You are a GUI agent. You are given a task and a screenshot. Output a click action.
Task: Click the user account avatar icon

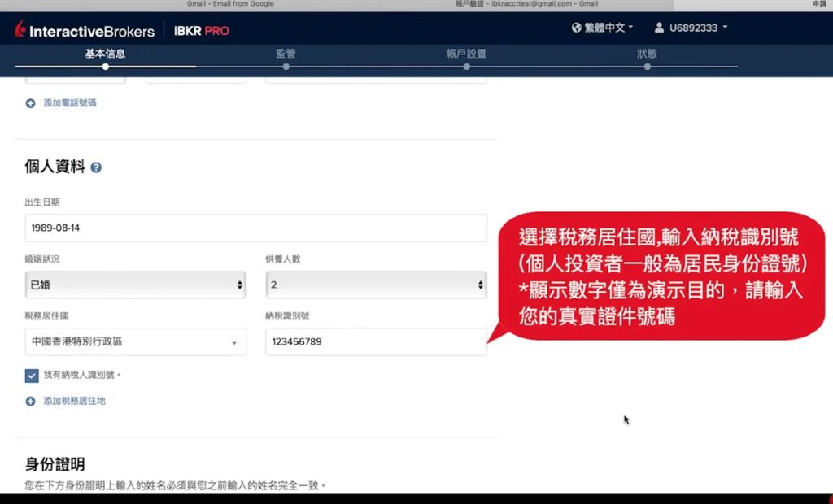tap(660, 28)
